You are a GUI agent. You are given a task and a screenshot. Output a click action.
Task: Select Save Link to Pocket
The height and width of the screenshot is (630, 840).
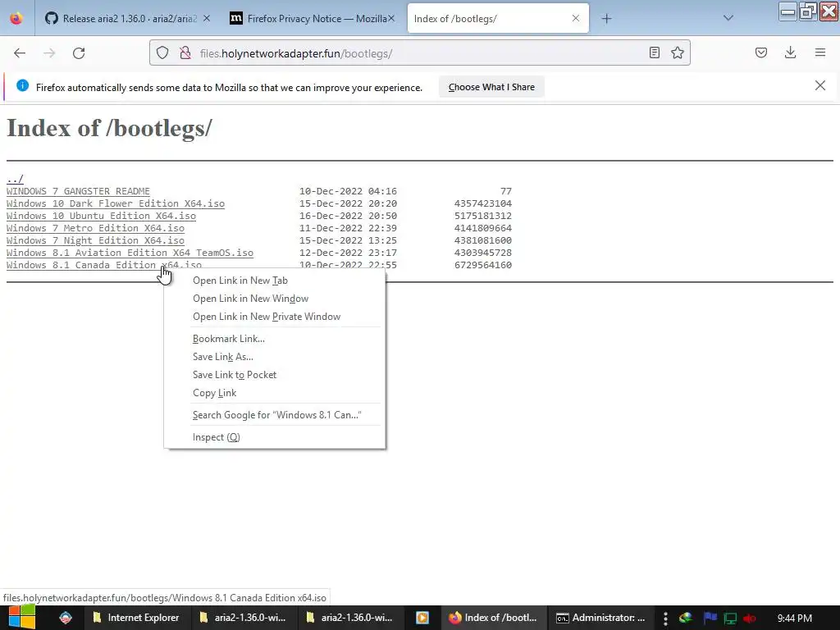pyautogui.click(x=274, y=375)
